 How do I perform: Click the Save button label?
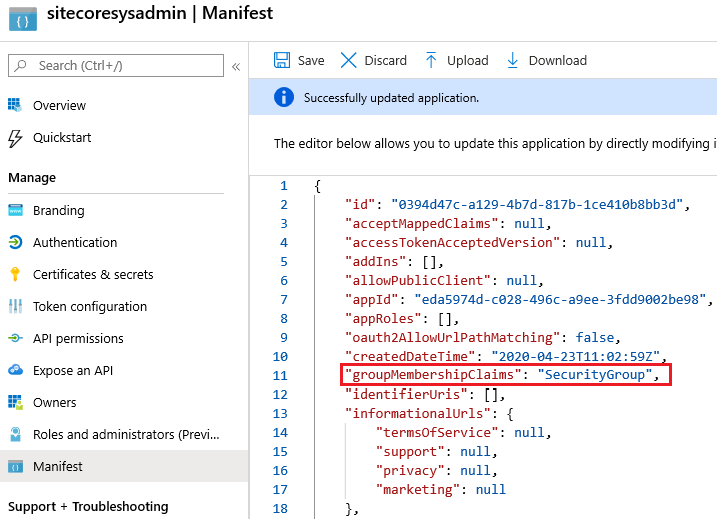coord(311,60)
